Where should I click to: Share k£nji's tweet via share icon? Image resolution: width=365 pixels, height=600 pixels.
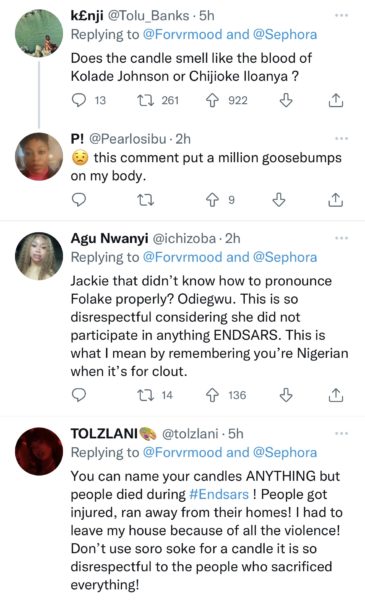click(336, 100)
